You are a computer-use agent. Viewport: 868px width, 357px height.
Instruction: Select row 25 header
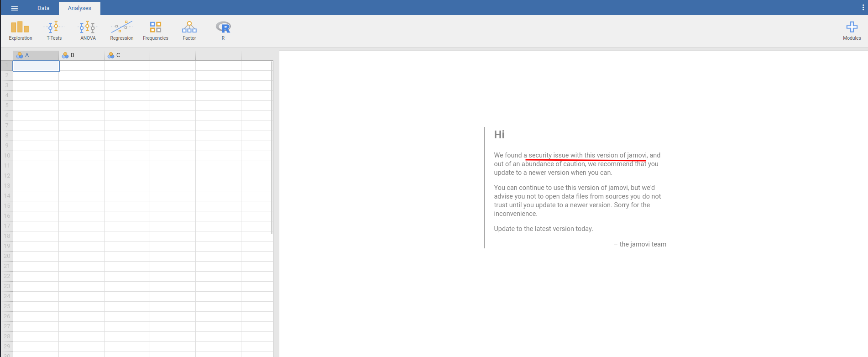point(7,306)
